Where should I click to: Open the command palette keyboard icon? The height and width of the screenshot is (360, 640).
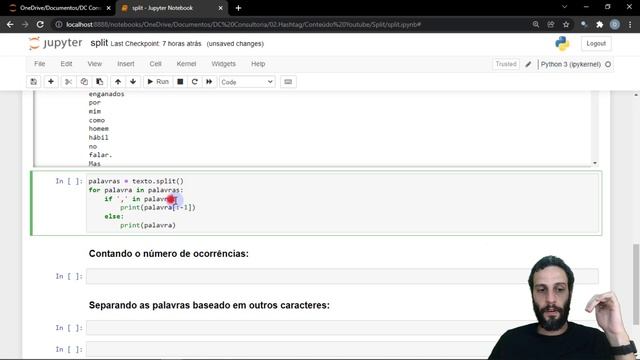pyautogui.click(x=288, y=82)
